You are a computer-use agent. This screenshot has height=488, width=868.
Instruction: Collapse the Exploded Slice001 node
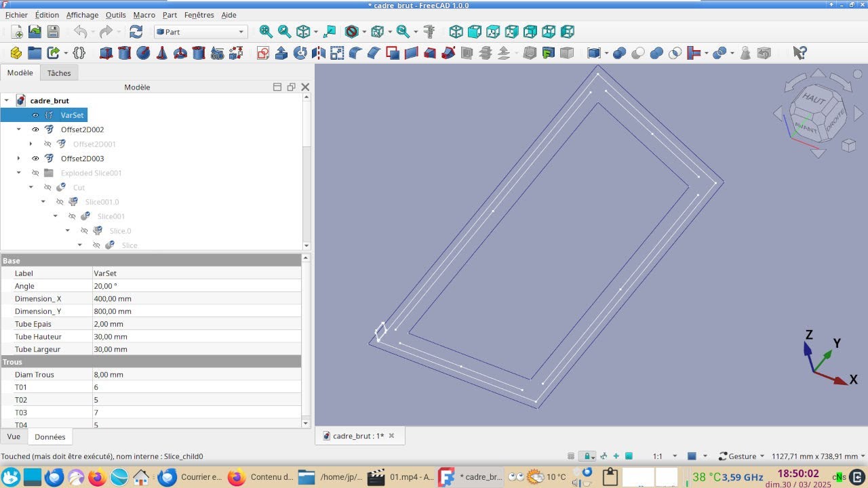19,173
